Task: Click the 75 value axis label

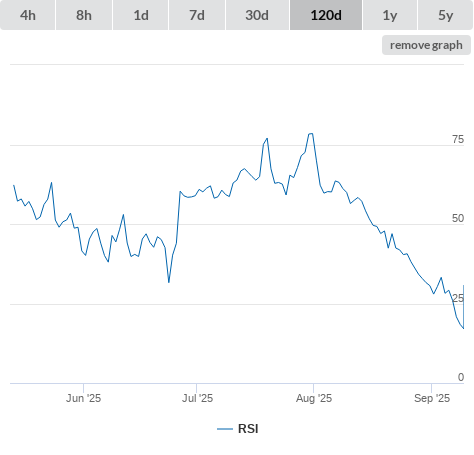Action: (x=458, y=139)
